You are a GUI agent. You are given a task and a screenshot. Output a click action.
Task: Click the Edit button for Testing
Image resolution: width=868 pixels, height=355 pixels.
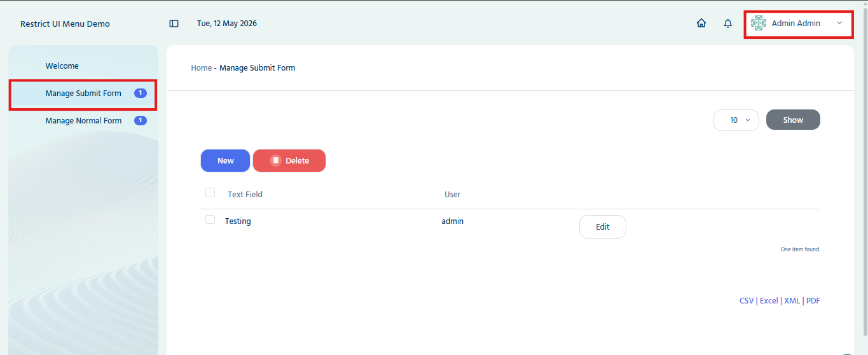pyautogui.click(x=603, y=227)
